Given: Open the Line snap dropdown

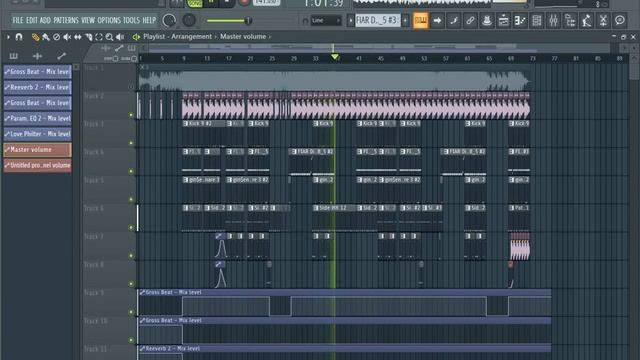Looking at the screenshot, I should [x=326, y=20].
